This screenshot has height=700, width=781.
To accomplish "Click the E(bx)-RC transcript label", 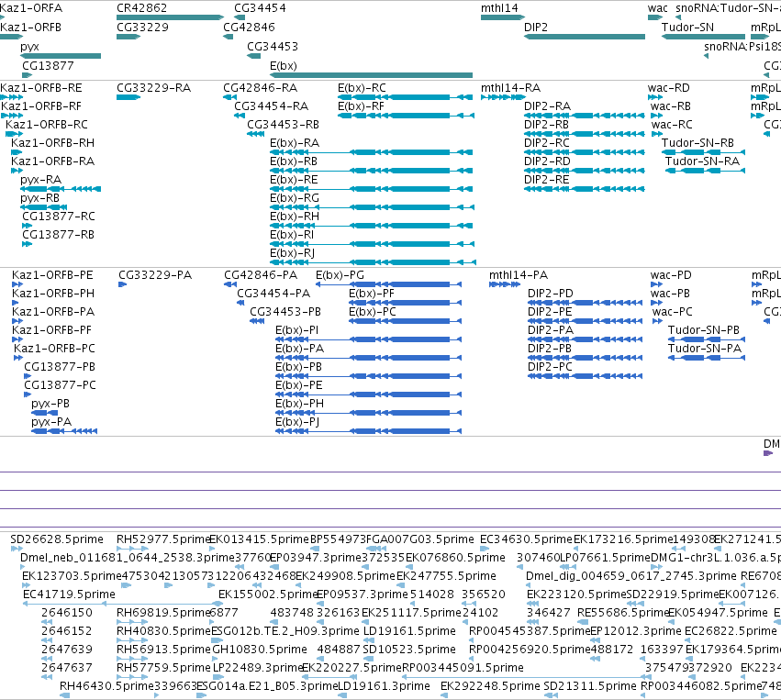I will (x=363, y=88).
